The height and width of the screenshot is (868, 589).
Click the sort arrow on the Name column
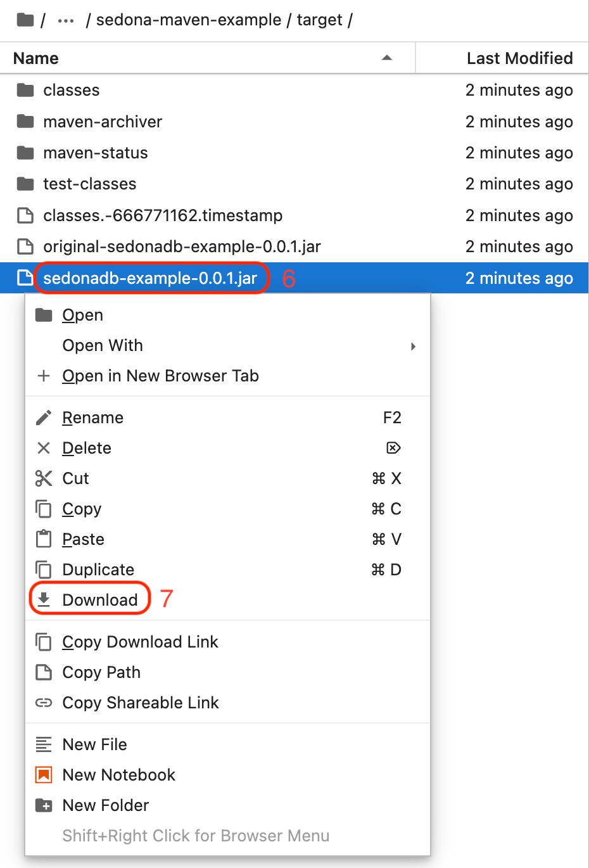pyautogui.click(x=386, y=58)
